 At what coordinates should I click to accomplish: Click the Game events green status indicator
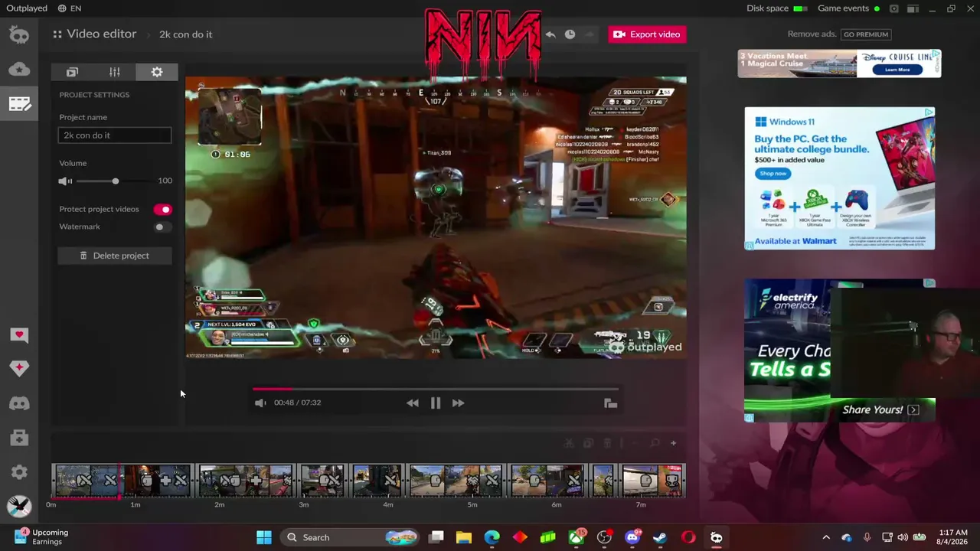(x=877, y=9)
